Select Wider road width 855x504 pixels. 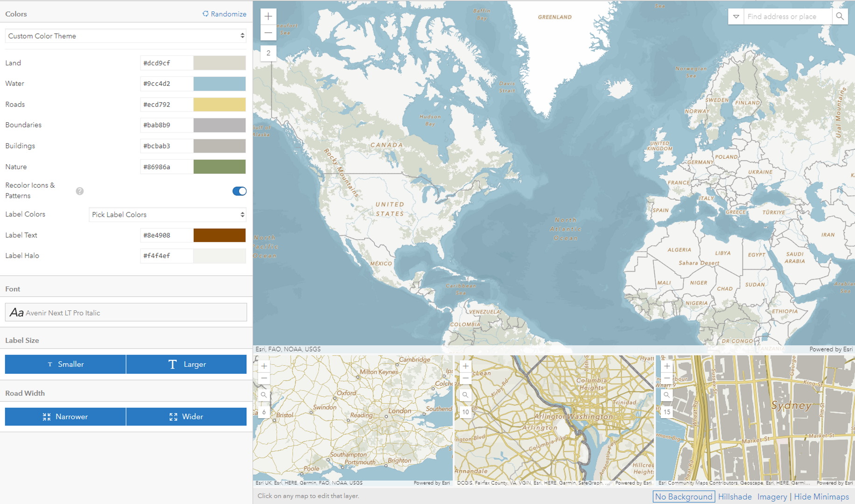click(186, 416)
